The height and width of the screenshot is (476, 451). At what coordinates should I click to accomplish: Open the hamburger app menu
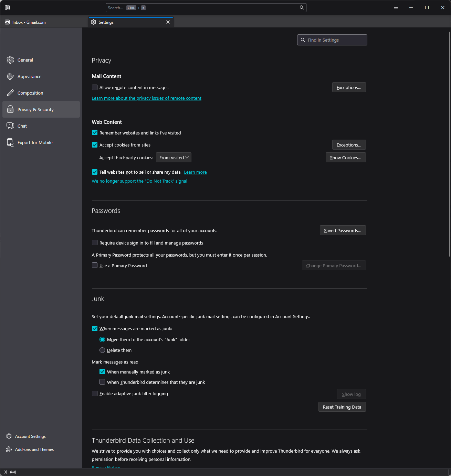(396, 8)
